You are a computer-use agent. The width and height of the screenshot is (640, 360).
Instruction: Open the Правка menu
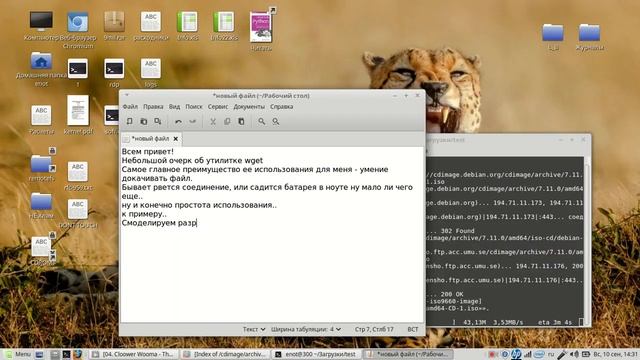[x=153, y=107]
